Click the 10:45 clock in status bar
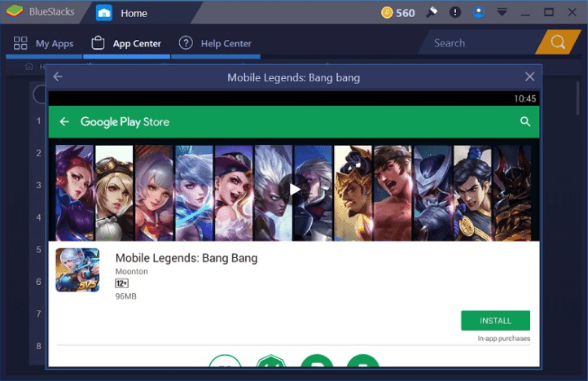The height and width of the screenshot is (381, 588). pyautogui.click(x=525, y=99)
